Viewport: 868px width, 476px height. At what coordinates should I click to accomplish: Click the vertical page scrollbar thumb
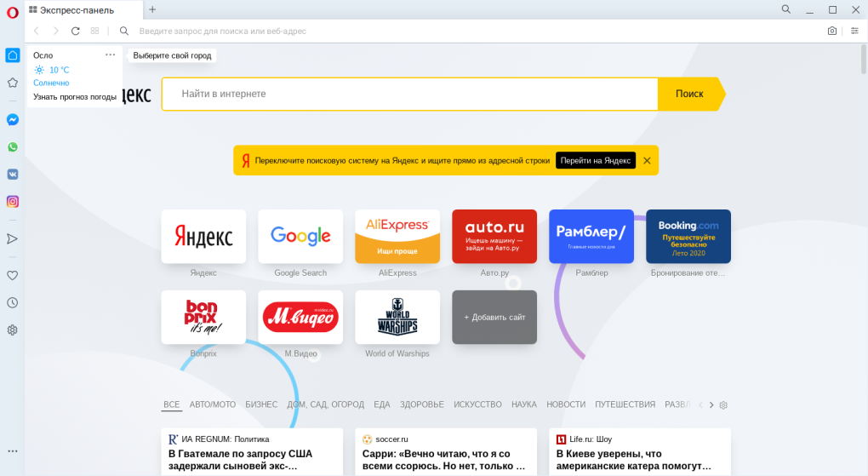tap(864, 60)
